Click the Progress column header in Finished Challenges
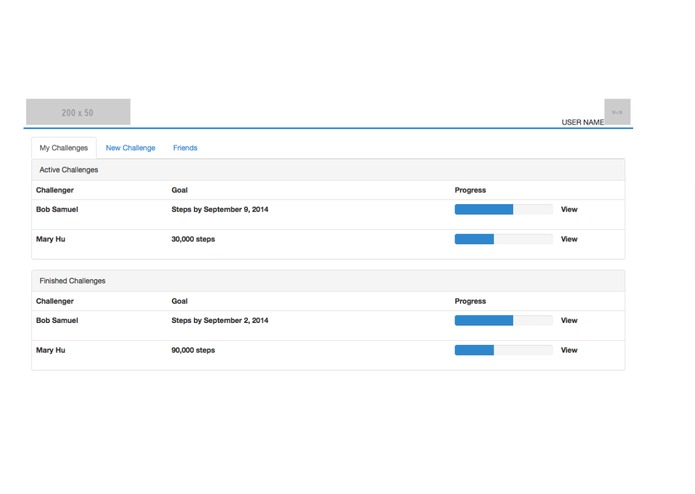This screenshot has width=695, height=494. pos(470,301)
